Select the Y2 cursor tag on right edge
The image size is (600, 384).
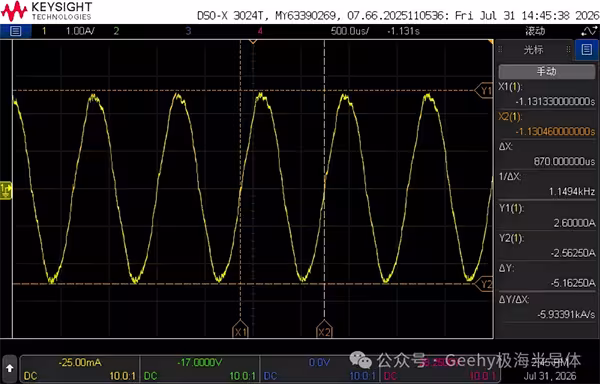click(x=484, y=284)
